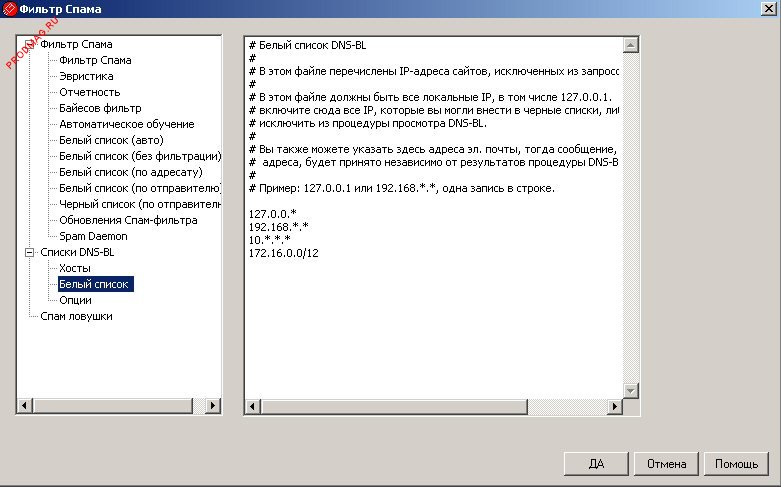The height and width of the screenshot is (487, 781).
Task: Select Отчетность in the tree
Action: (89, 92)
